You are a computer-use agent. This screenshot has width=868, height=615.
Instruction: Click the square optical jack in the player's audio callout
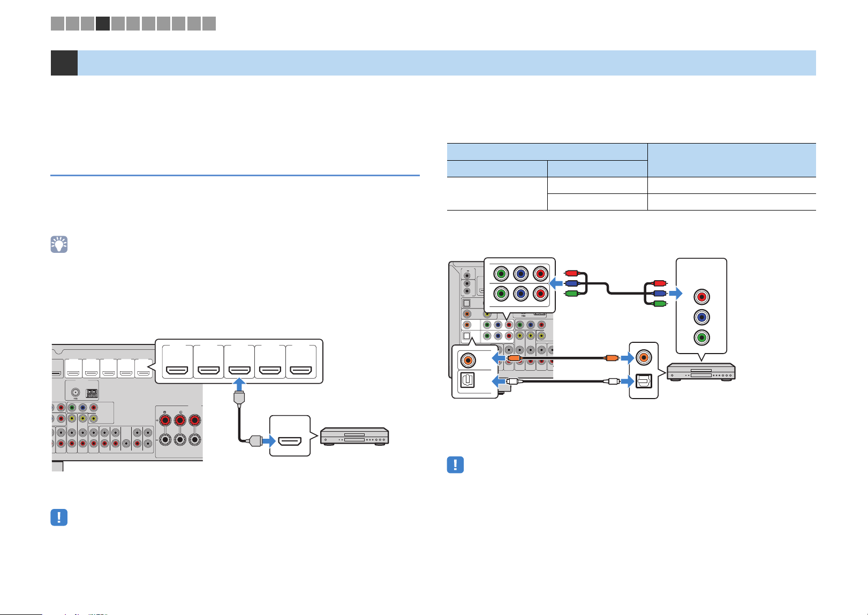point(644,381)
